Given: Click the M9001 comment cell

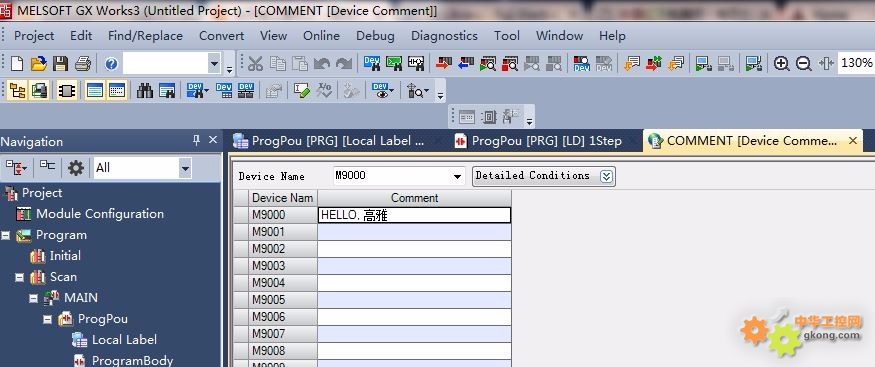Looking at the screenshot, I should point(414,232).
